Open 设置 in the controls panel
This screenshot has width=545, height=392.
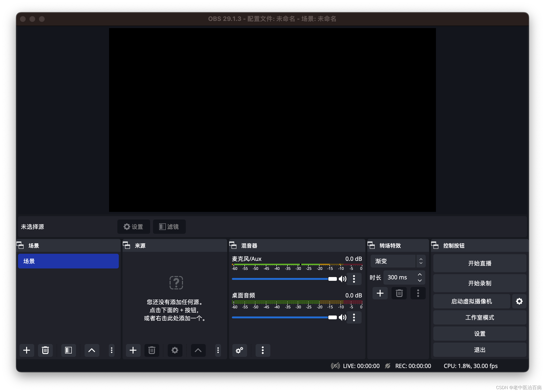point(480,334)
